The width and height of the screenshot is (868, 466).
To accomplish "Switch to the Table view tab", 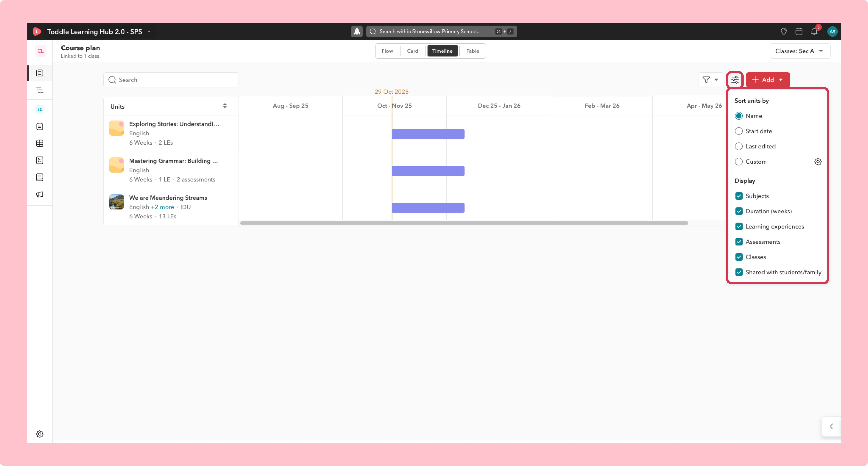I will click(x=472, y=51).
